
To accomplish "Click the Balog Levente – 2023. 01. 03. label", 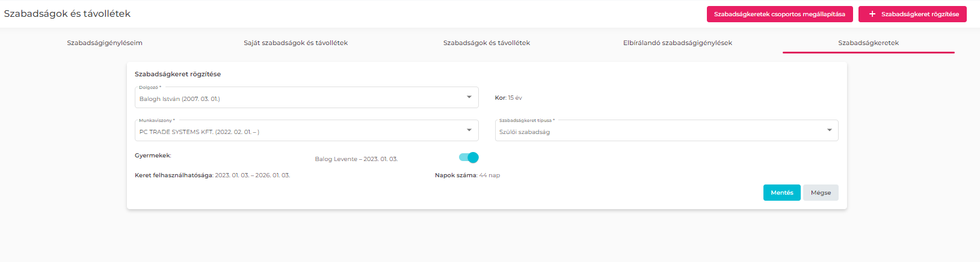I will [356, 159].
